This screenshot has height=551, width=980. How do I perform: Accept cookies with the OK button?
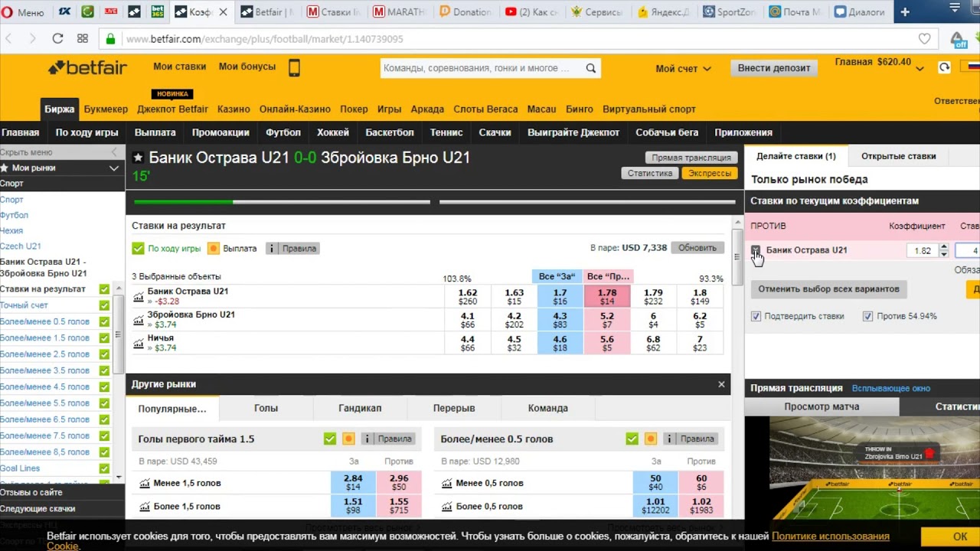point(960,536)
